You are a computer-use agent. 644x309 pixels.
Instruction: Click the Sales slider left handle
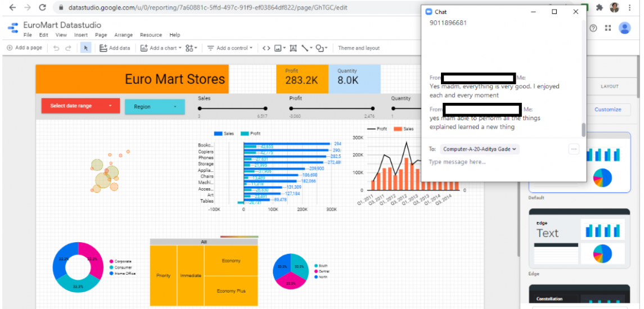pyautogui.click(x=200, y=108)
